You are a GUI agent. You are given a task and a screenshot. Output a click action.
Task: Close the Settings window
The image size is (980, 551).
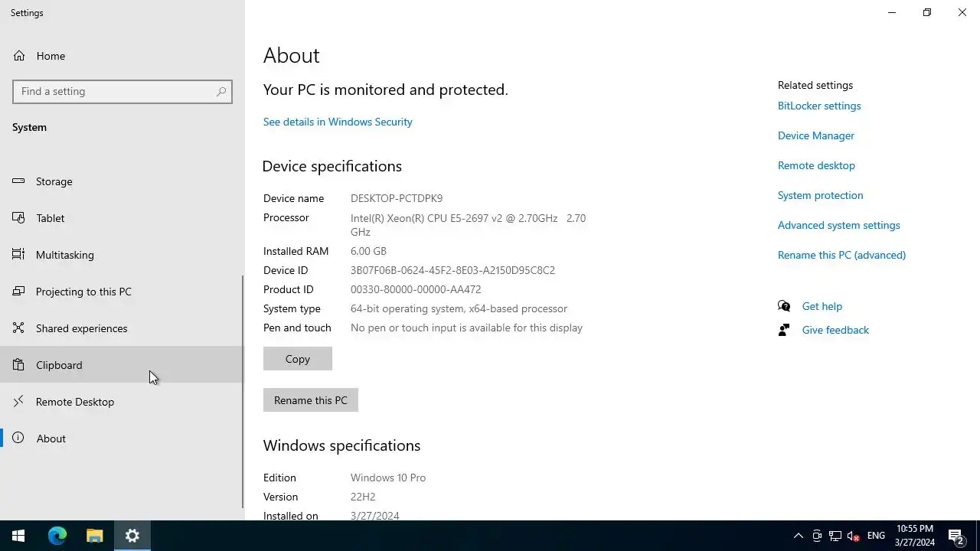pyautogui.click(x=962, y=12)
